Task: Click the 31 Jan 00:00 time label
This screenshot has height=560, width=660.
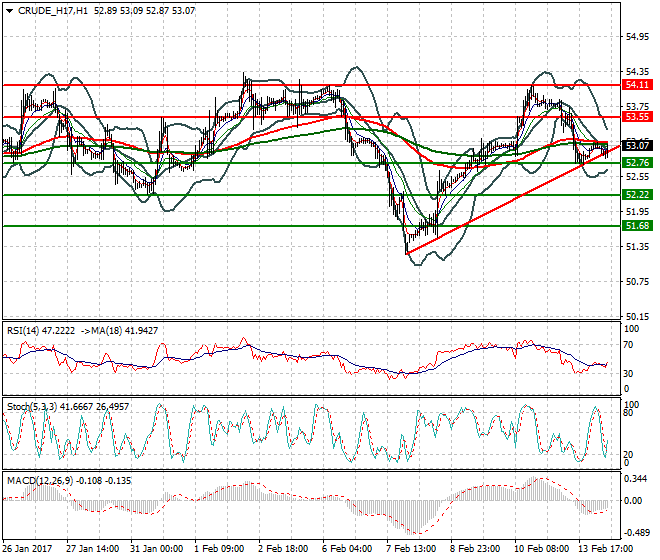Action: click(x=157, y=549)
